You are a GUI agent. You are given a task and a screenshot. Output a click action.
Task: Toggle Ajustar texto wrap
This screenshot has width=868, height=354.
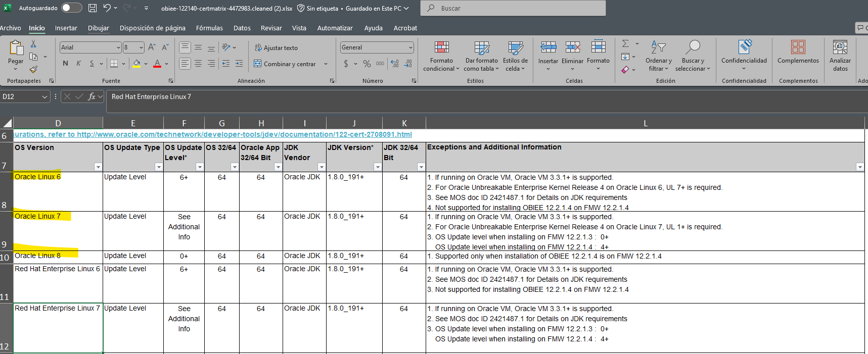[x=276, y=47]
